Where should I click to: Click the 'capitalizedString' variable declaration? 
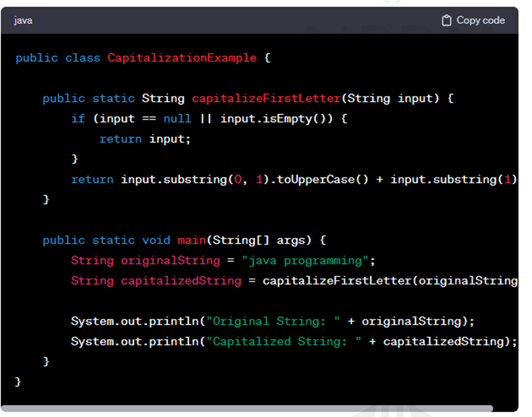[181, 281]
